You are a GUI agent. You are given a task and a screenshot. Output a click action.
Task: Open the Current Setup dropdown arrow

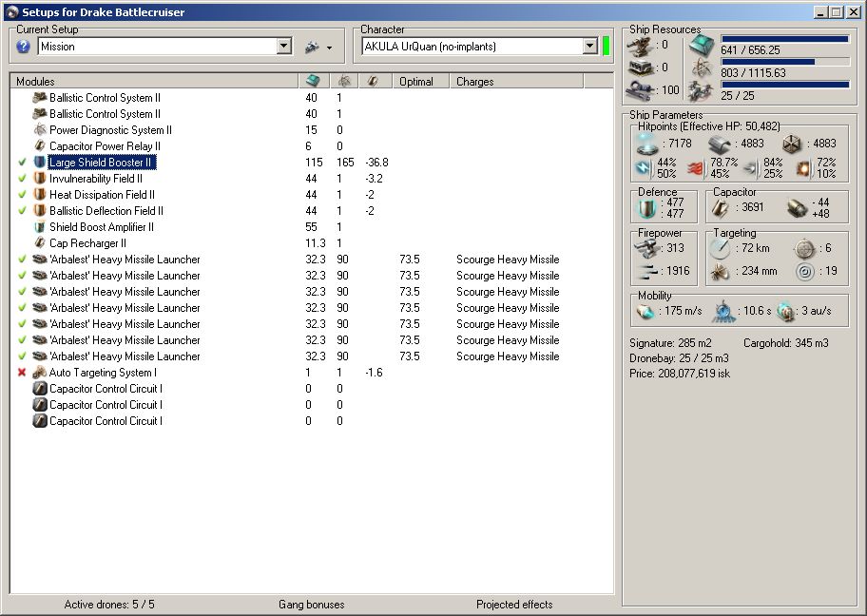click(283, 47)
